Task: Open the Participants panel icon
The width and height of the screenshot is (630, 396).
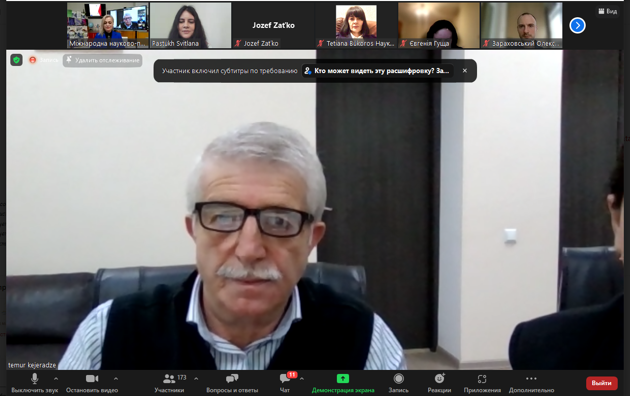Action: tap(169, 379)
